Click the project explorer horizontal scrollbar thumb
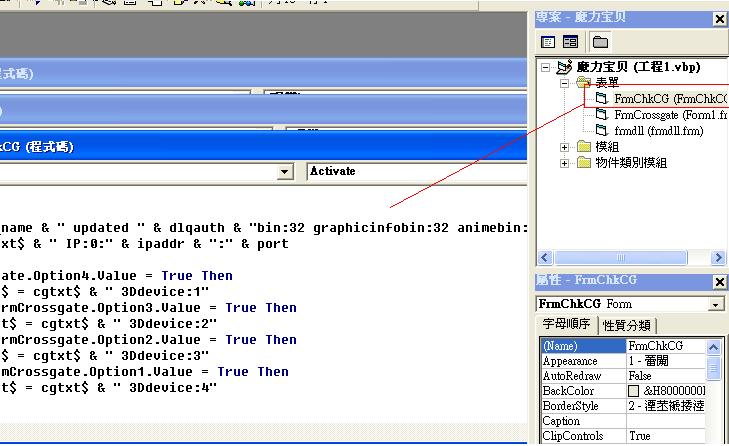Screen dimensions: 729x446 [x=621, y=257]
